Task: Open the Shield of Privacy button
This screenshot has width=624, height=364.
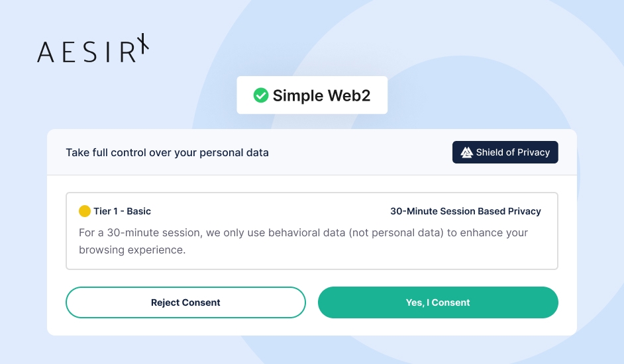Action: tap(505, 152)
